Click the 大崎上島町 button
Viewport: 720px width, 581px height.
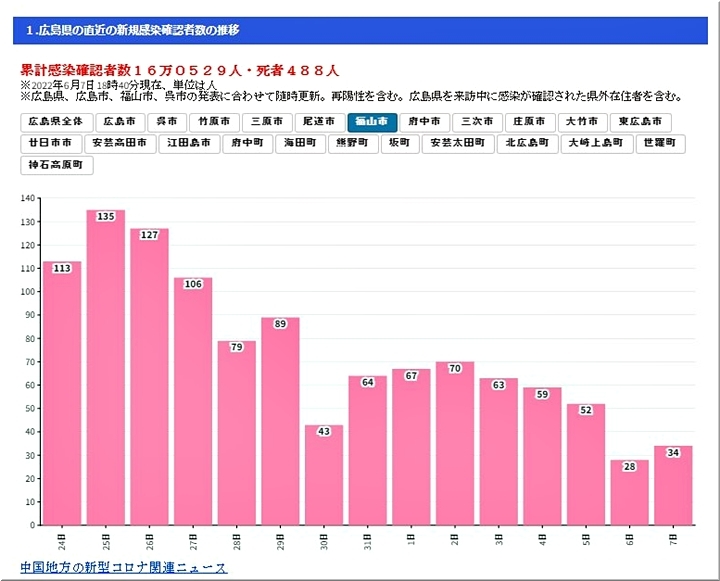(x=595, y=143)
